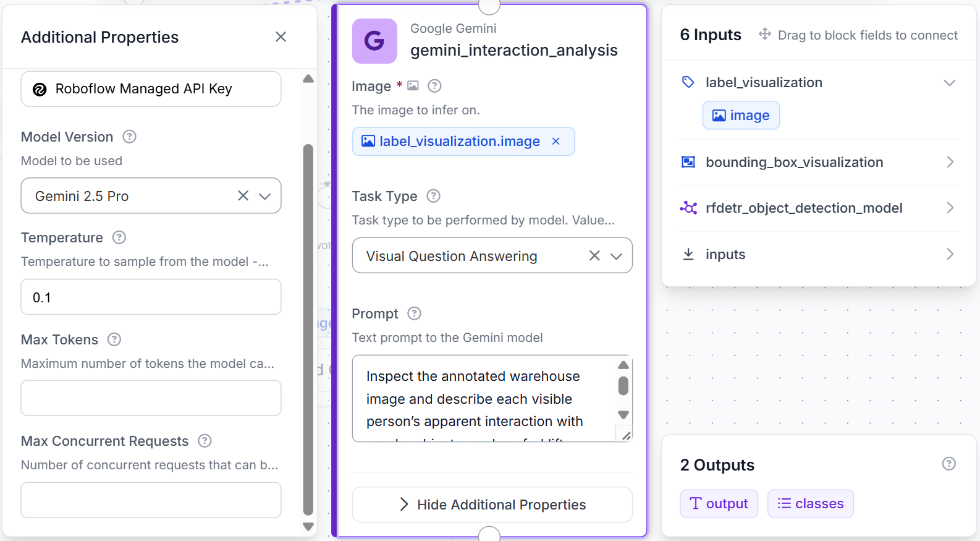Click the 2 Outputs heading
Image resolution: width=980 pixels, height=541 pixels.
pyautogui.click(x=717, y=465)
